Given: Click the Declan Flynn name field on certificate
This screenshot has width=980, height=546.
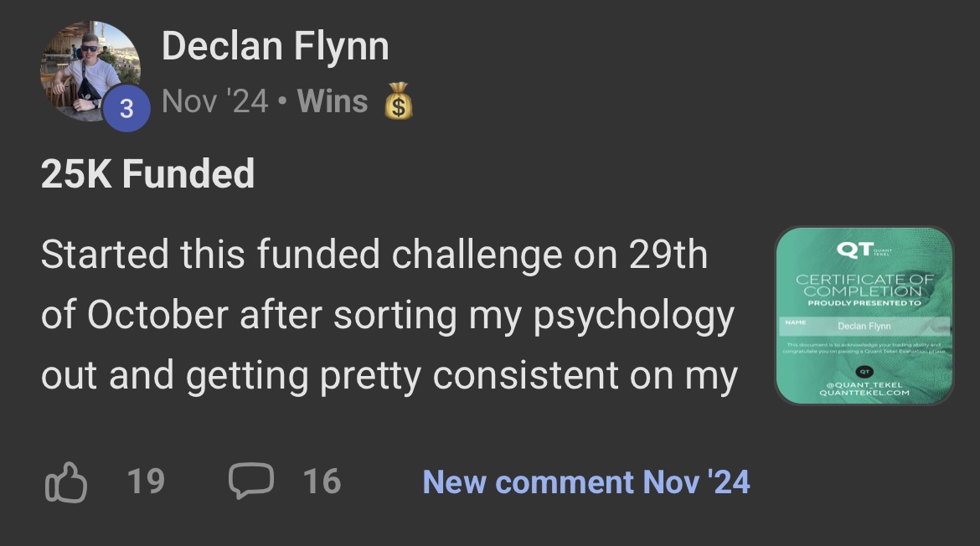Looking at the screenshot, I should (864, 326).
